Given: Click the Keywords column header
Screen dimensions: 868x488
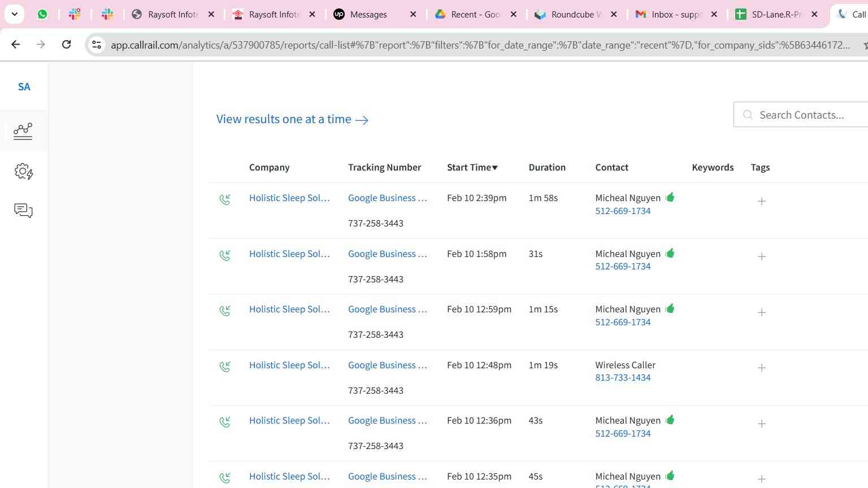Looking at the screenshot, I should coord(713,167).
